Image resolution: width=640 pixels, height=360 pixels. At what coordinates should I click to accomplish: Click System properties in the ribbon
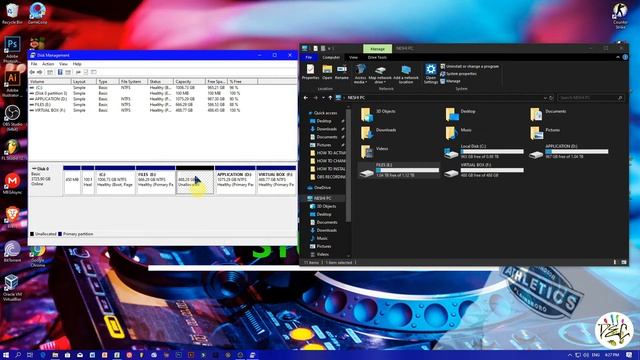click(458, 74)
